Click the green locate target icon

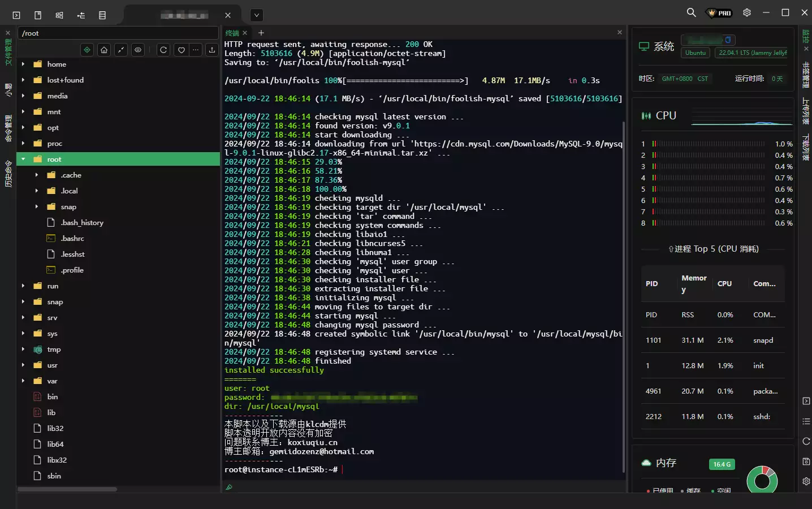87,50
